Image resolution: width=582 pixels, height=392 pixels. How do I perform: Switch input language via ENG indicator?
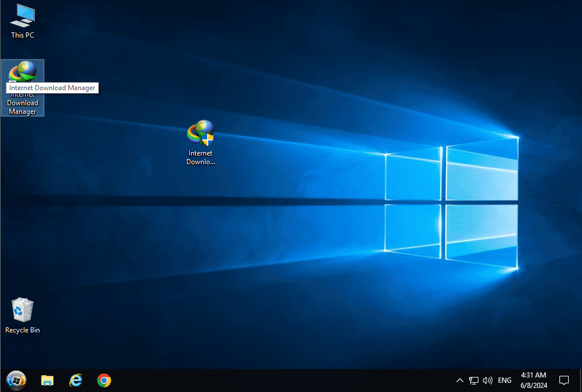point(504,380)
